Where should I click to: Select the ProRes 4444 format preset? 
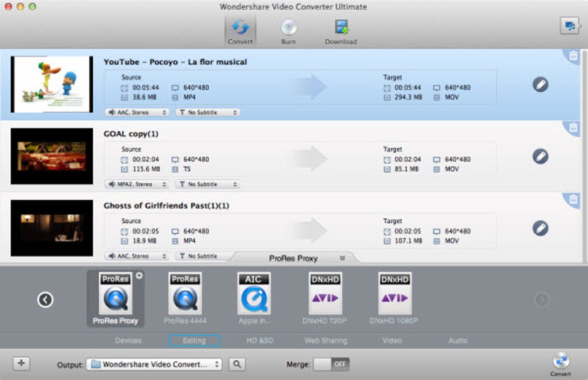click(x=185, y=299)
